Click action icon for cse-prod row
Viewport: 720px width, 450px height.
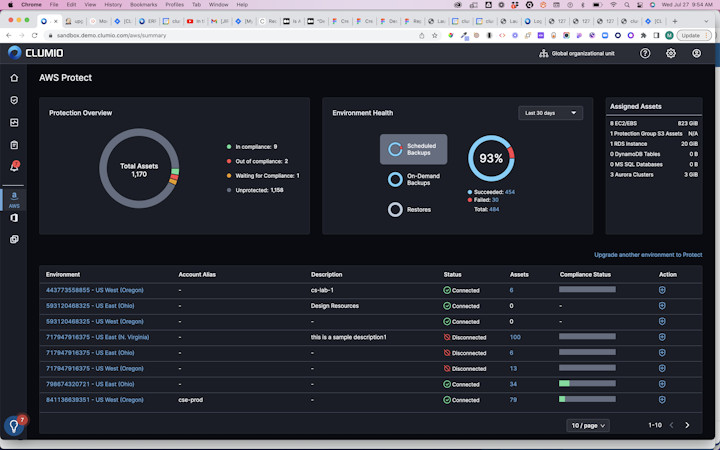point(662,399)
